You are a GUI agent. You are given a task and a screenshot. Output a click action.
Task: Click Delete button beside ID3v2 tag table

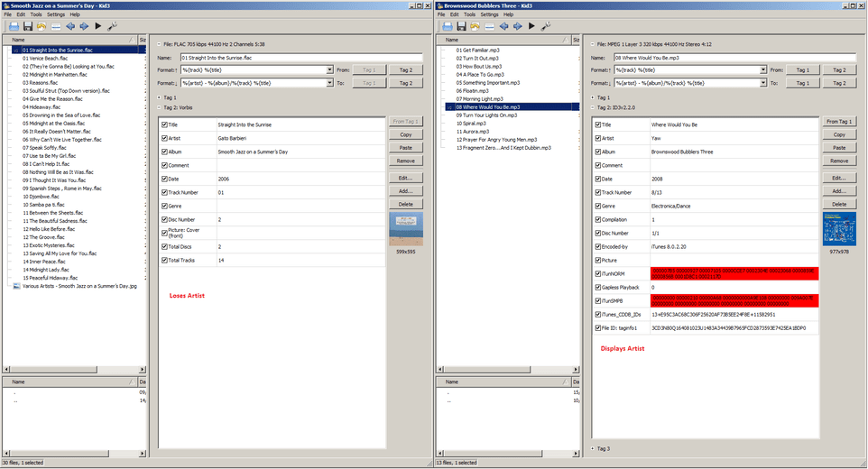[x=839, y=204]
